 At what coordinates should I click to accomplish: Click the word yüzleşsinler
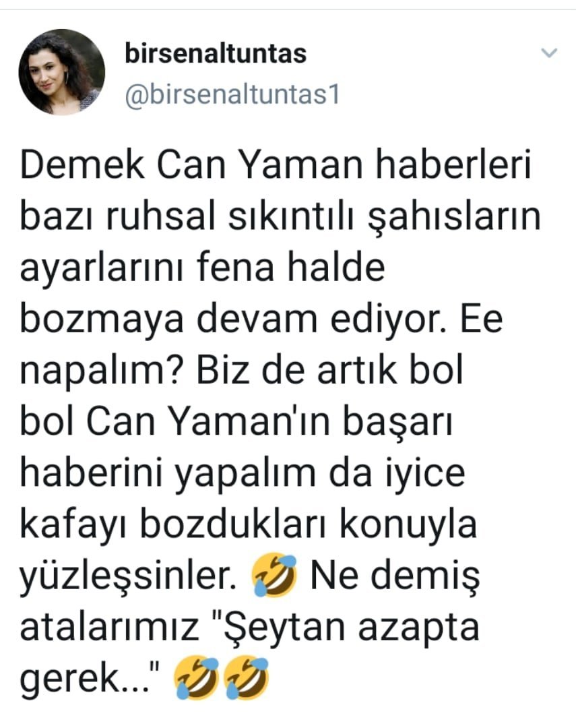127,576
